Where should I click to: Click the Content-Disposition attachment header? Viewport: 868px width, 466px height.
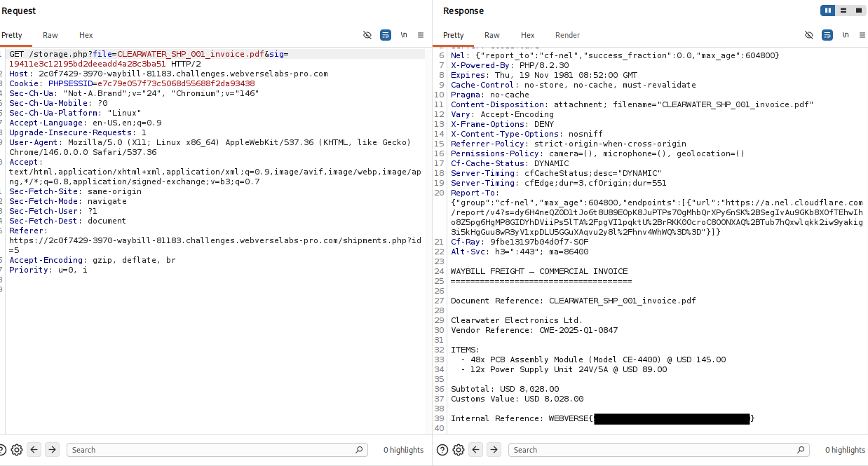click(x=632, y=104)
